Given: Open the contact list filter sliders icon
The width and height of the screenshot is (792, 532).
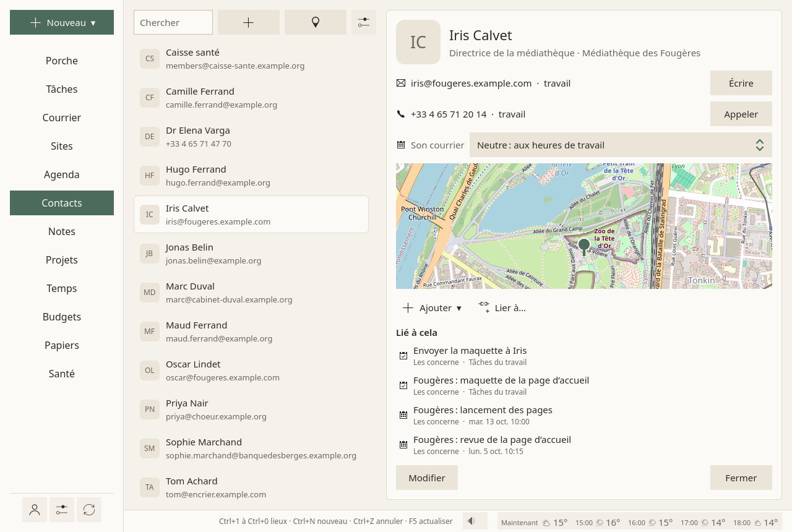Looking at the screenshot, I should tap(364, 22).
